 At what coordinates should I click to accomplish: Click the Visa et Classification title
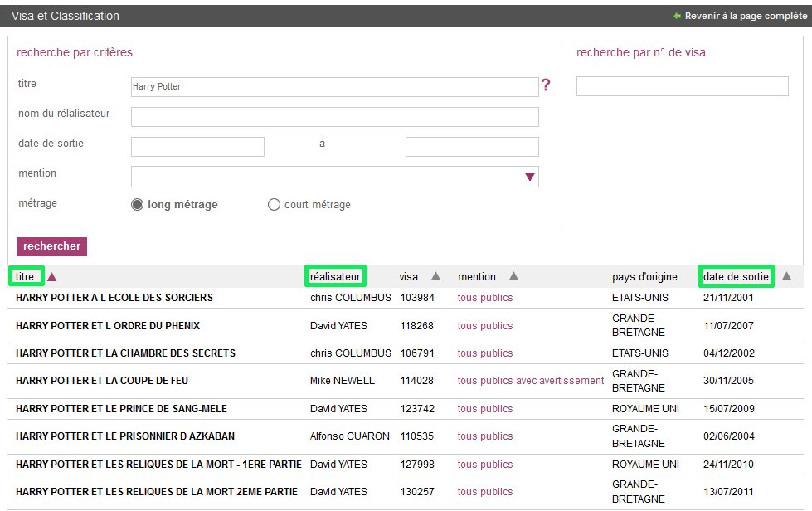coord(66,16)
